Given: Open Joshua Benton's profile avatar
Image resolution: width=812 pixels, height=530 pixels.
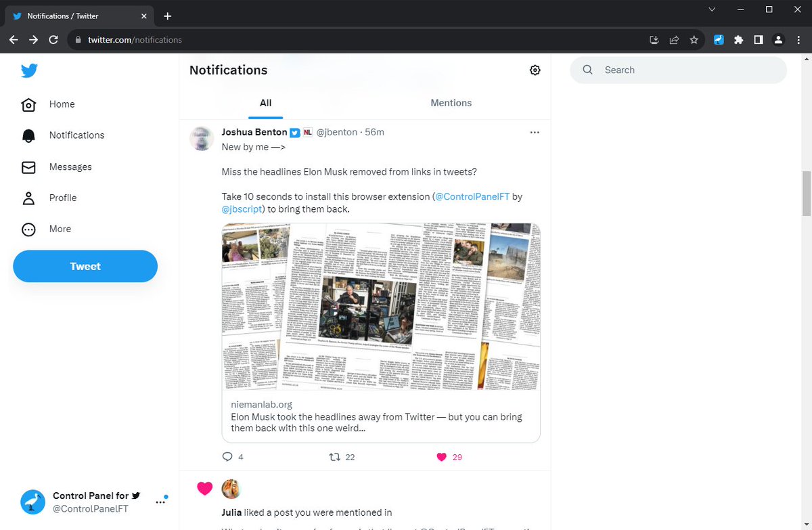Looking at the screenshot, I should coord(202,138).
